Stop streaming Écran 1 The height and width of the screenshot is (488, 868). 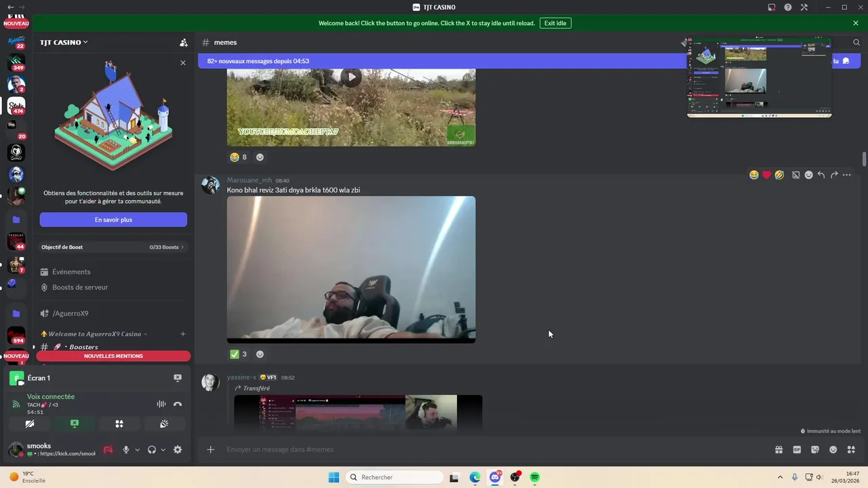coord(178,378)
